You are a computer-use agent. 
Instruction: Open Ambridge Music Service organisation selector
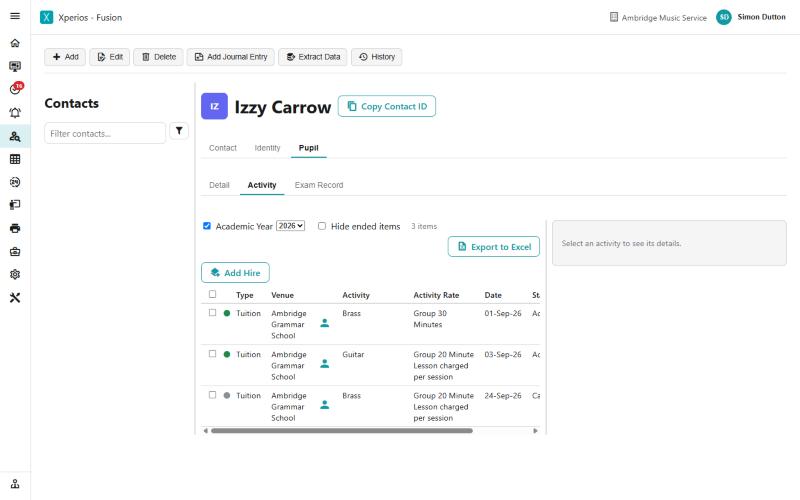pyautogui.click(x=658, y=17)
